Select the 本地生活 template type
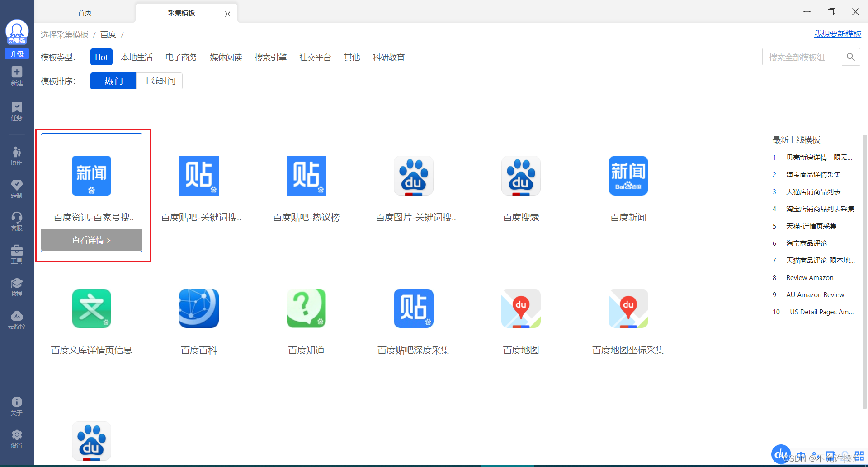 [137, 57]
